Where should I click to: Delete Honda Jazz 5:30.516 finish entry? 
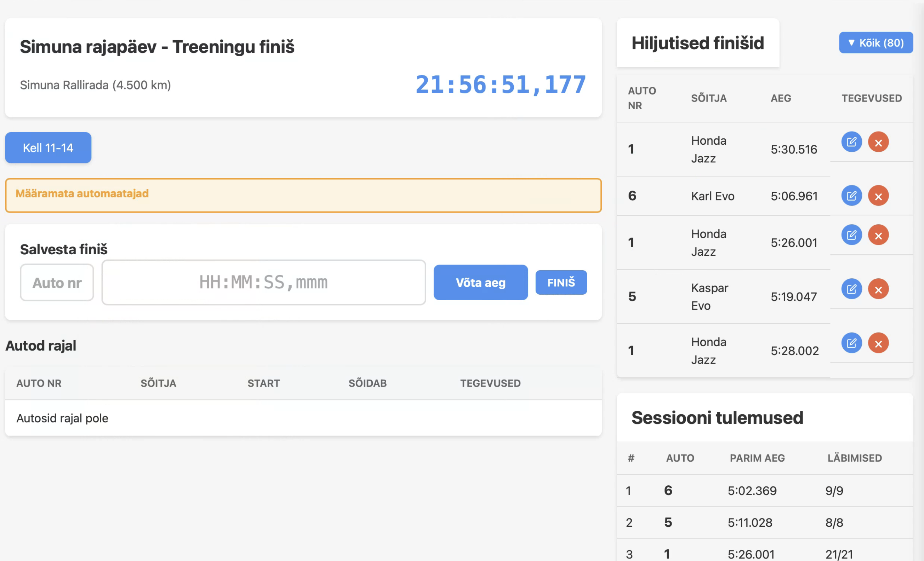point(878,142)
